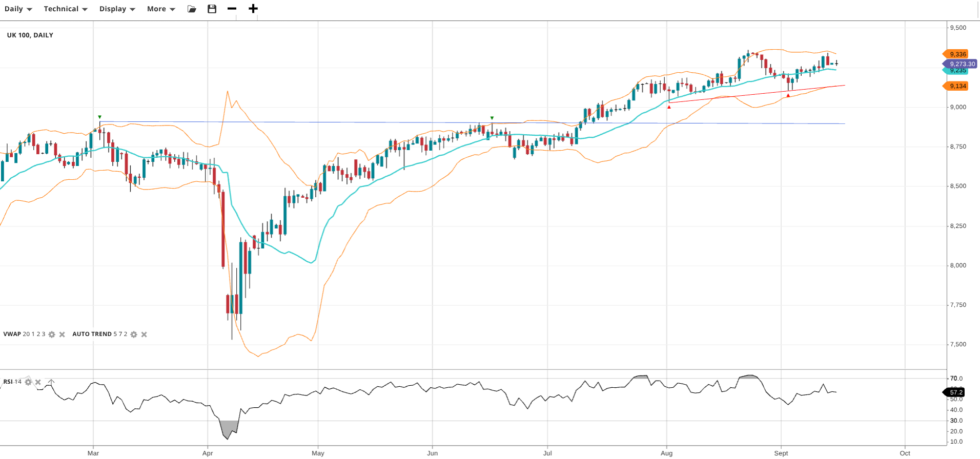The width and height of the screenshot is (980, 459).
Task: Zoom in using the plus icon
Action: click(253, 9)
